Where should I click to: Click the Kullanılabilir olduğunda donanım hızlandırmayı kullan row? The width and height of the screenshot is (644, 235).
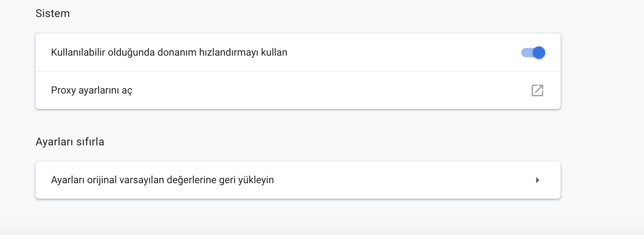[x=270, y=52]
